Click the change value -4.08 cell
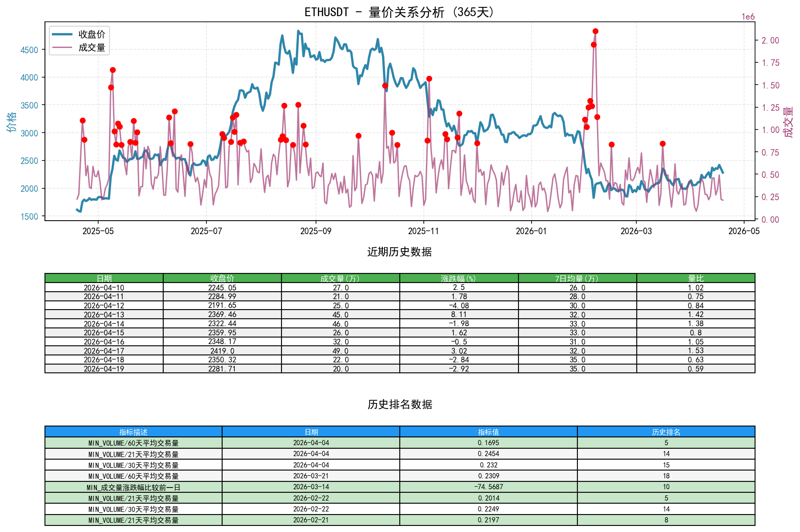The height and width of the screenshot is (532, 800). (x=459, y=305)
